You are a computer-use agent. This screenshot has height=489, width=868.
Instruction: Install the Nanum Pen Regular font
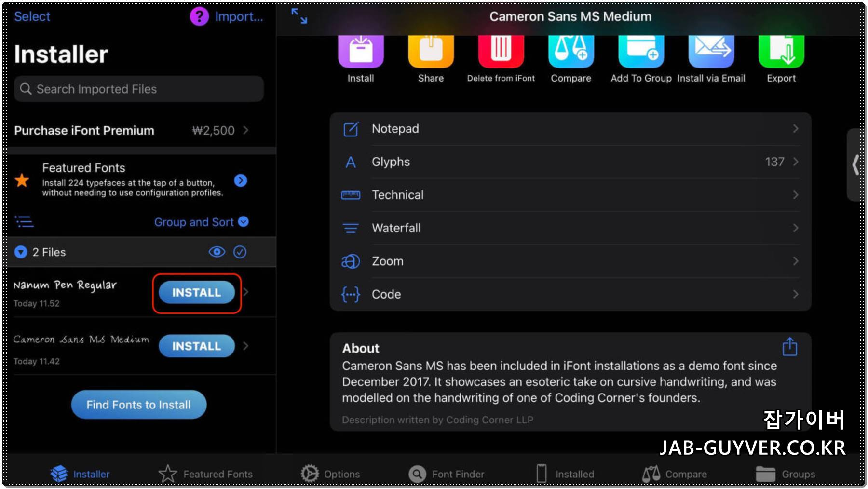(197, 292)
